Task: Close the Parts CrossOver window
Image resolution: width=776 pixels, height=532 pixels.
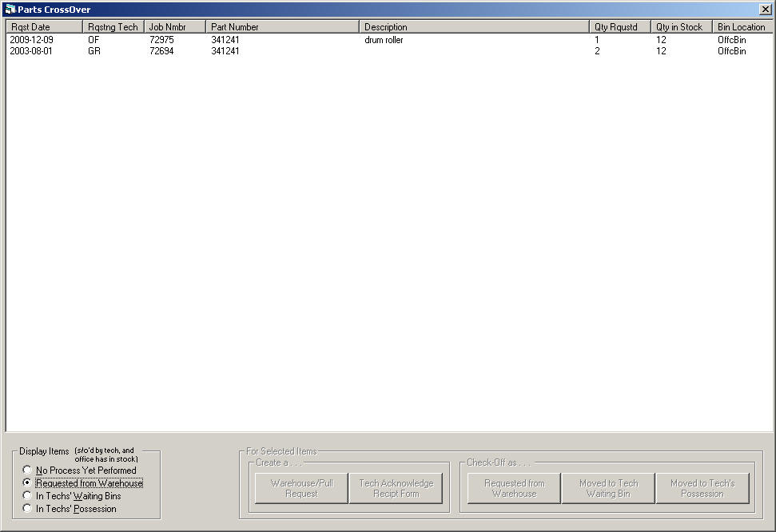Action: pyautogui.click(x=765, y=10)
